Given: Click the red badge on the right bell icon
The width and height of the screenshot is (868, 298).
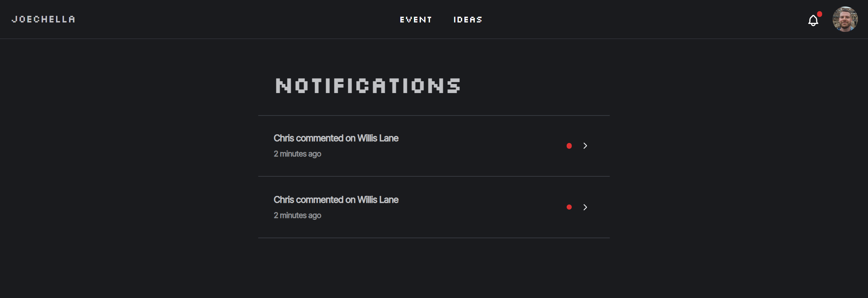Looking at the screenshot, I should coord(820,14).
